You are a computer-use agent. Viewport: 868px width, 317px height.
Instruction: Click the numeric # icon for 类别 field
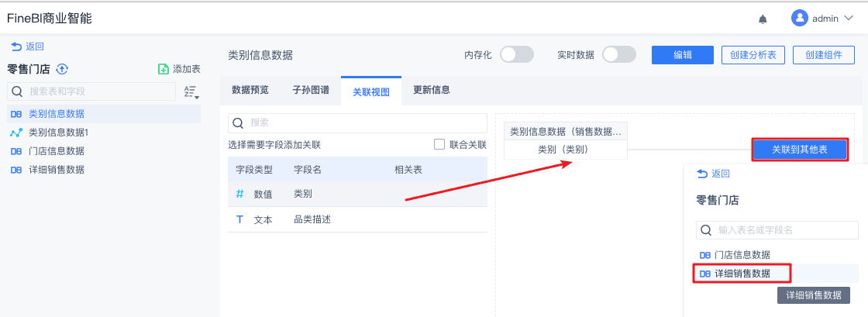[240, 194]
